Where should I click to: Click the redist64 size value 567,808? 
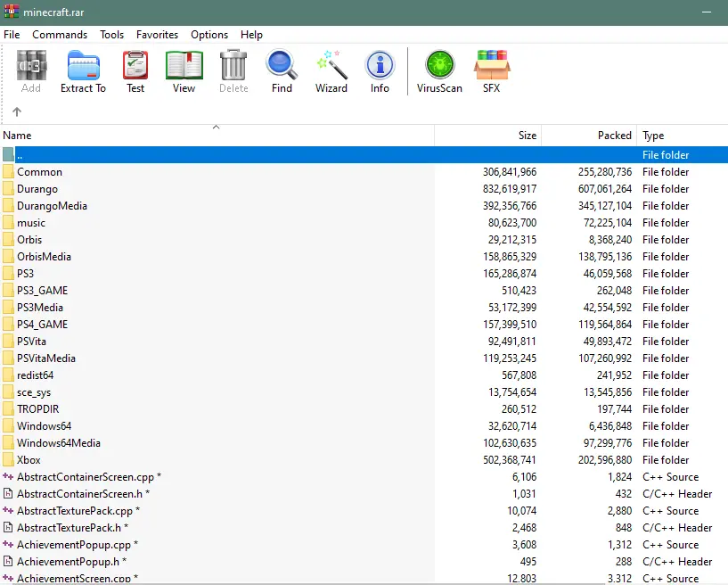pyautogui.click(x=519, y=375)
